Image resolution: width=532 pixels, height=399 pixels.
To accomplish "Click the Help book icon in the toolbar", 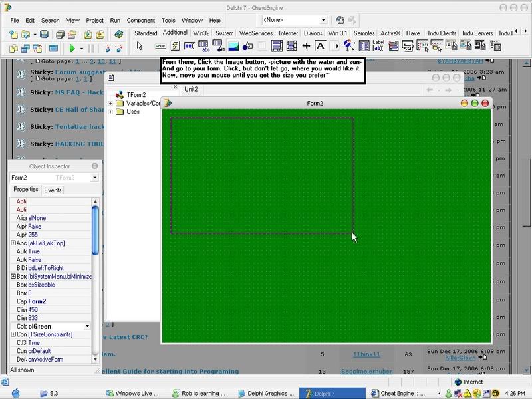I will pos(118,34).
